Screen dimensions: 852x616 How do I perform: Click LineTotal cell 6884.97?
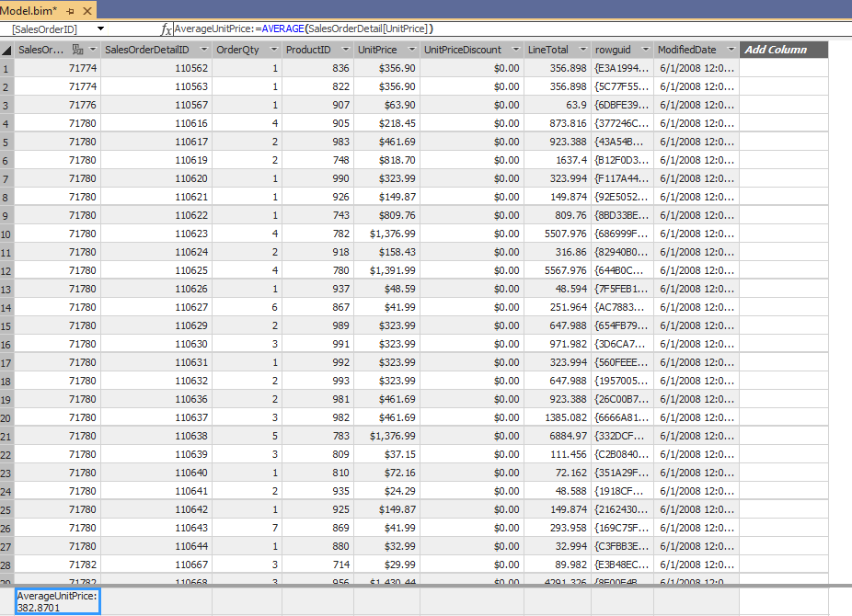558,436
